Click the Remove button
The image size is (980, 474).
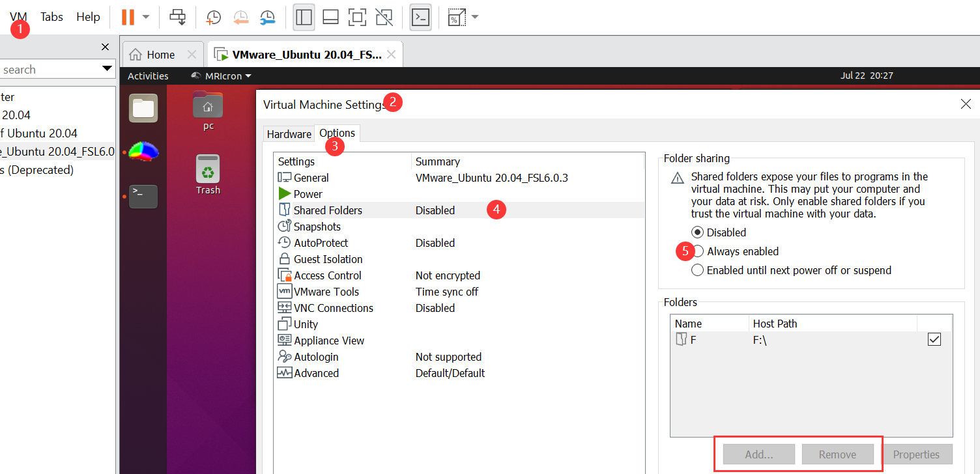838,454
